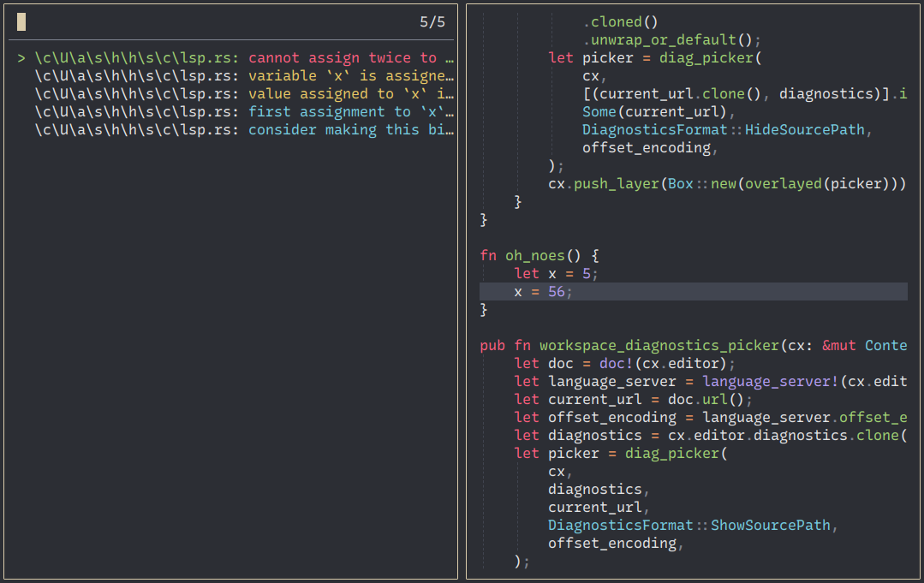Select the 'consider making this bi…' diagnostic row
This screenshot has width=924, height=583.
point(244,129)
